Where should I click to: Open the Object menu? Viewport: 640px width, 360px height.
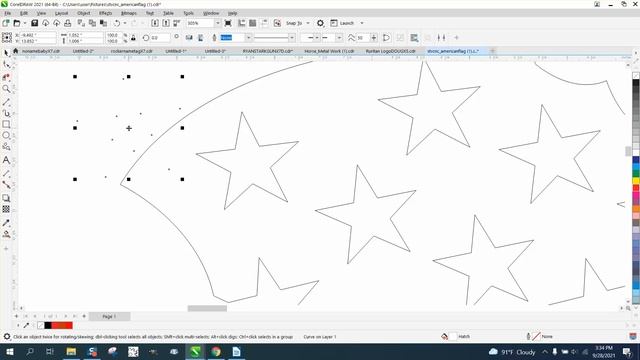pos(83,13)
